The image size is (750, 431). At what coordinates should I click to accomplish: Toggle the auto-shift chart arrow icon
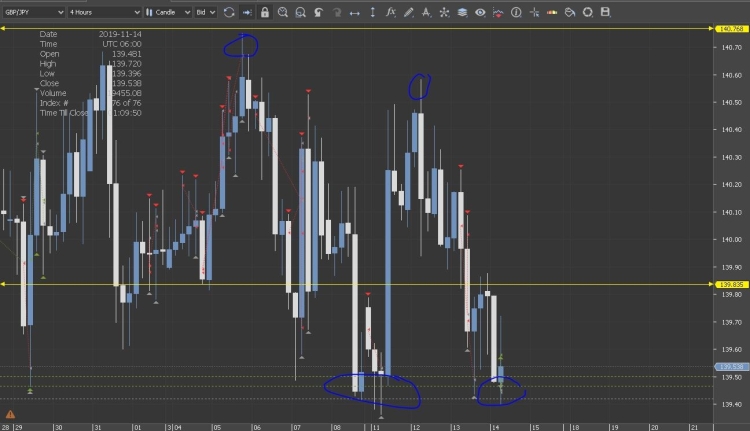[247, 12]
